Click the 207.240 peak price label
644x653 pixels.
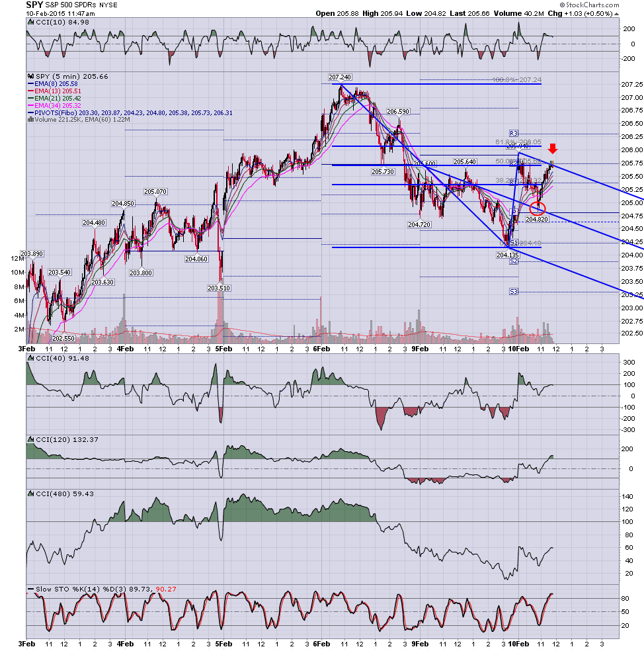[x=340, y=77]
